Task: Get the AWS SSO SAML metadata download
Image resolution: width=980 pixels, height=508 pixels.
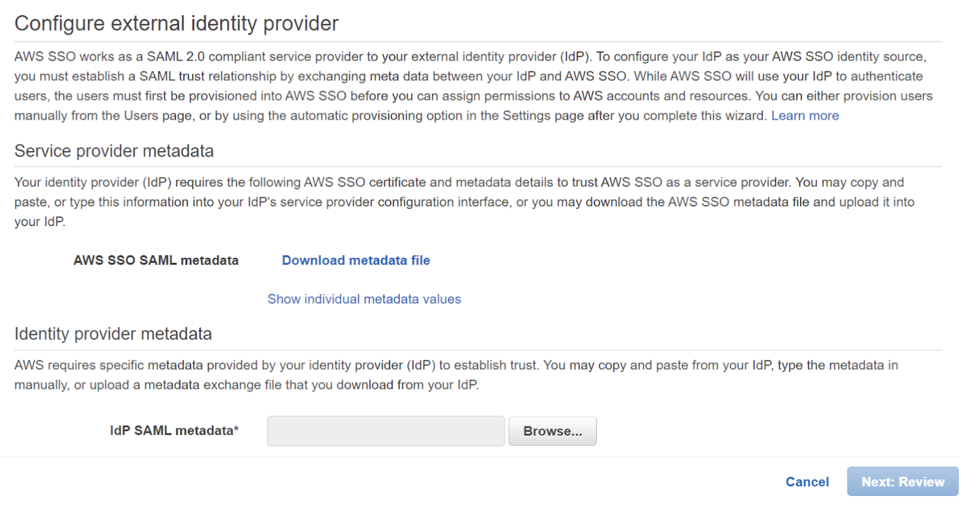Action: [x=356, y=260]
